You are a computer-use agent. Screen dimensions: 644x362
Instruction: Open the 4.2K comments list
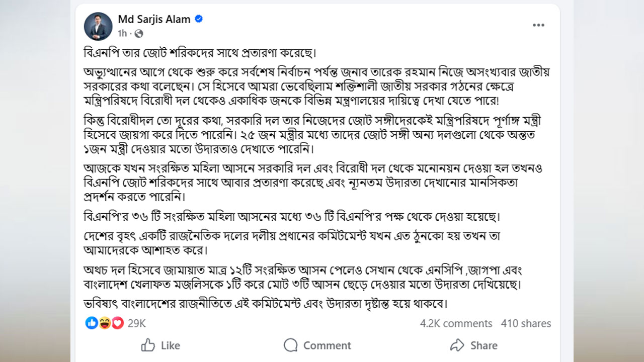coord(456,323)
